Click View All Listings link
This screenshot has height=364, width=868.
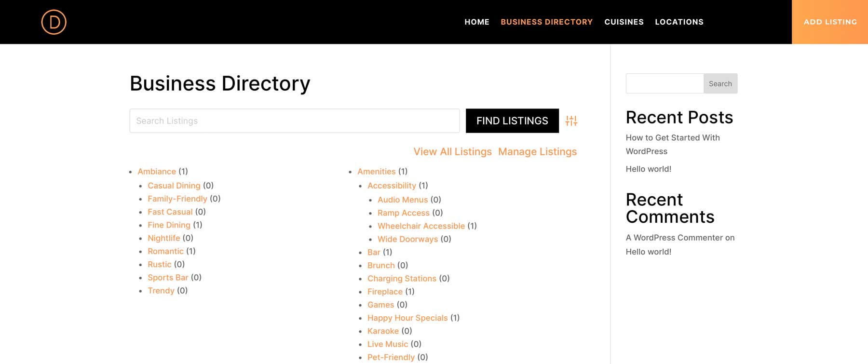pos(452,151)
